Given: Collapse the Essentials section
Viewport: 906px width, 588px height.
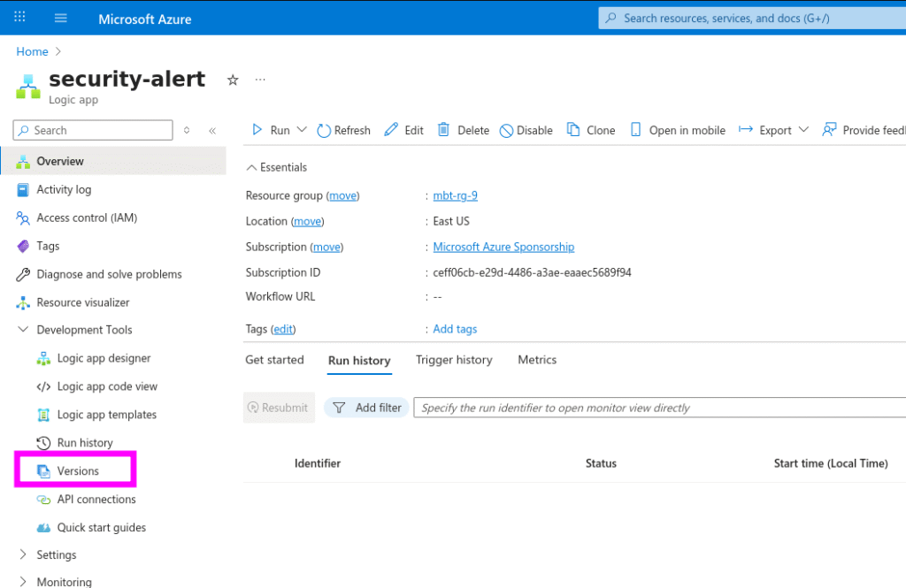Looking at the screenshot, I should 251,167.
